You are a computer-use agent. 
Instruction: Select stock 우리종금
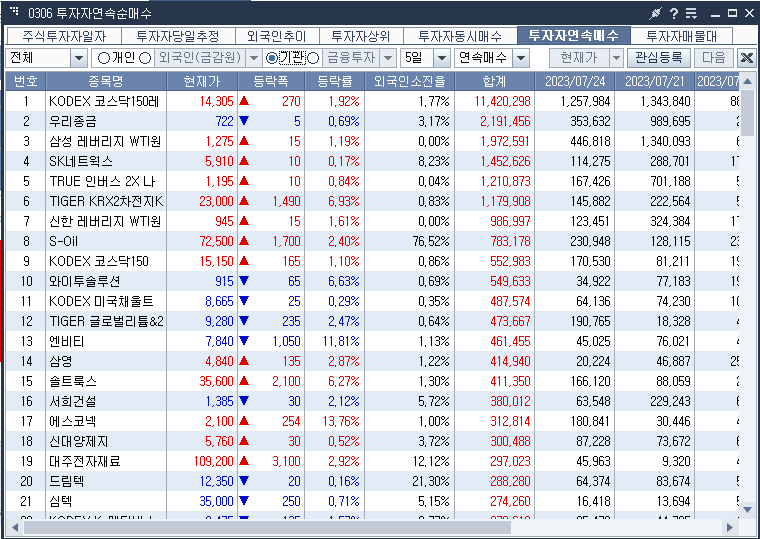pyautogui.click(x=73, y=121)
